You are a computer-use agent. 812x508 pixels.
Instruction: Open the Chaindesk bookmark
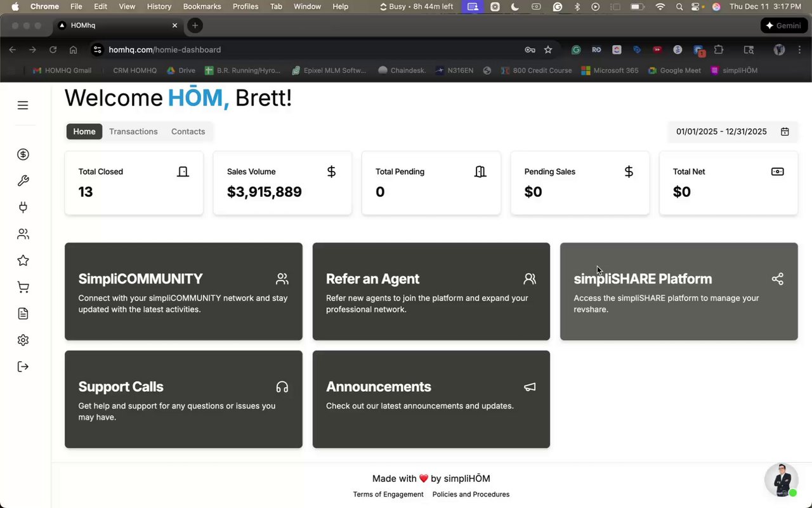point(402,70)
